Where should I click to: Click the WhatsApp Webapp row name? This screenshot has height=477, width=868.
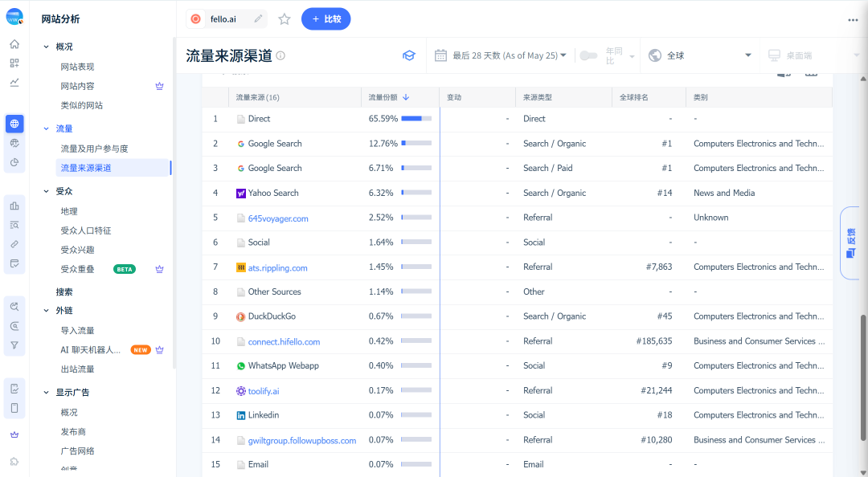(x=284, y=365)
